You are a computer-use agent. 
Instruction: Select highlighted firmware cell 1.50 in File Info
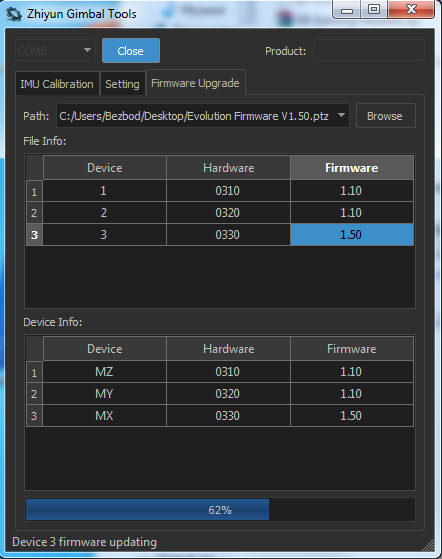coord(352,235)
